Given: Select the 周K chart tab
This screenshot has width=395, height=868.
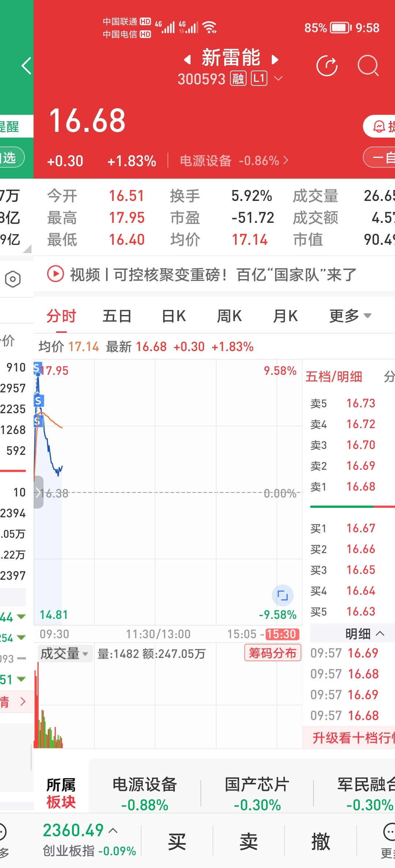Looking at the screenshot, I should tap(229, 316).
